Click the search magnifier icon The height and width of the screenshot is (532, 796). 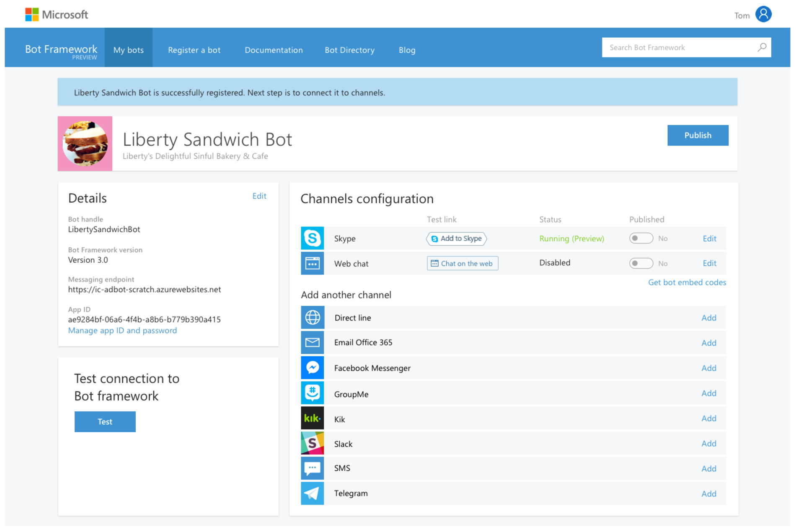[762, 47]
